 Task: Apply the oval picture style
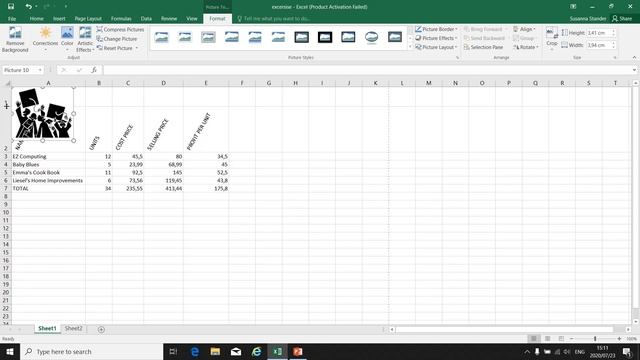(x=371, y=38)
